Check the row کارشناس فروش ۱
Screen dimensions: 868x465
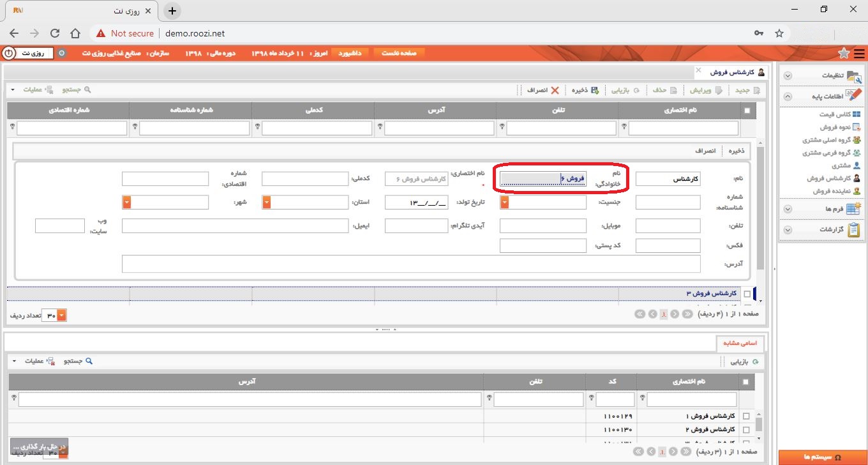click(746, 416)
